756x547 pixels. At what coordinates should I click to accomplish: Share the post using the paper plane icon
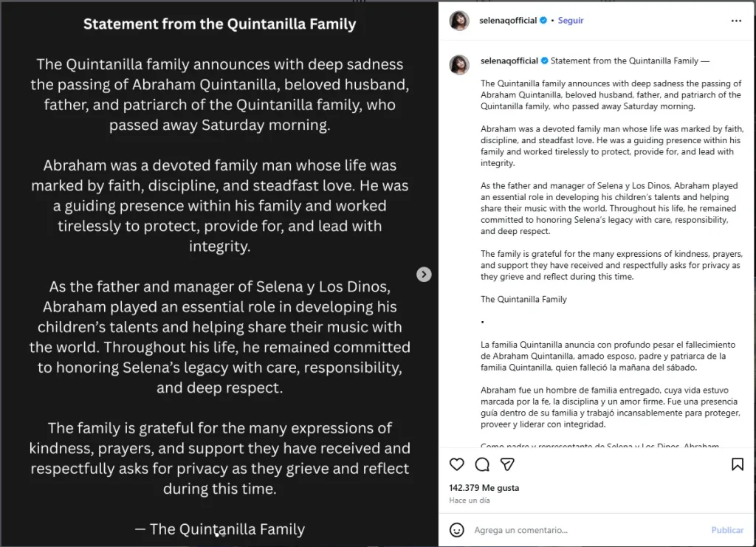(508, 464)
